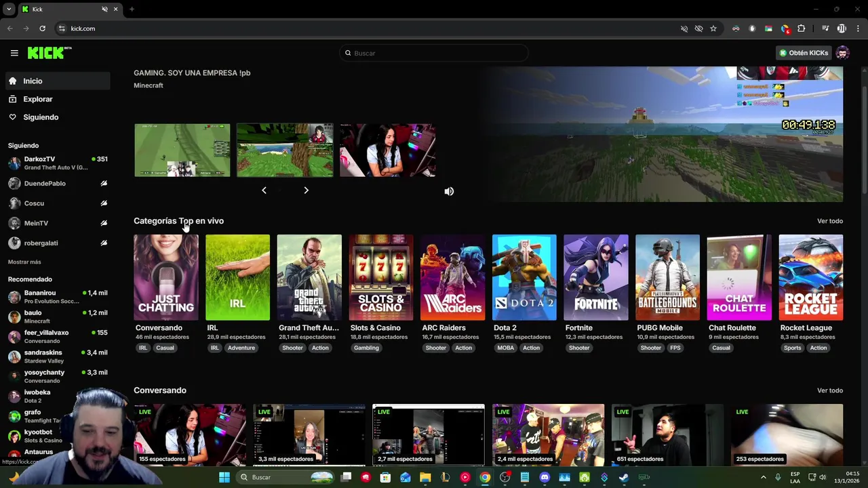Select second carousel thumbnail with Minecraft tree
The width and height of the screenshot is (868, 488).
pos(285,150)
